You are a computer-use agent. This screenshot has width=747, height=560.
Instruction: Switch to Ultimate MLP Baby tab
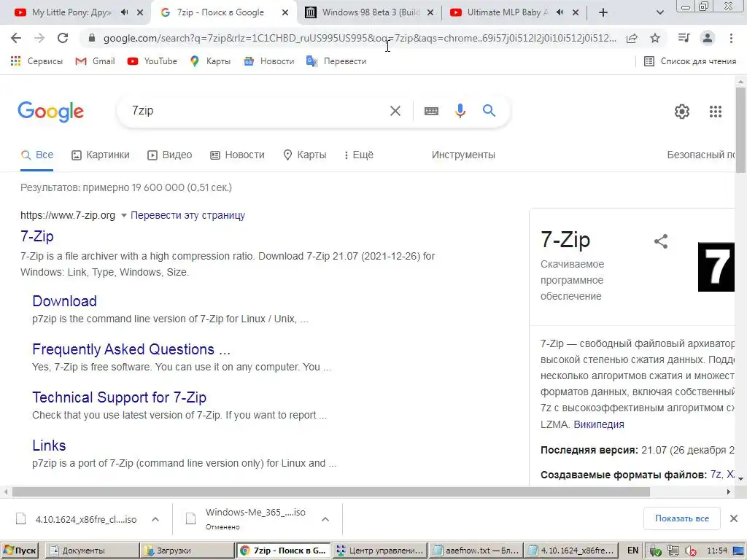point(508,13)
